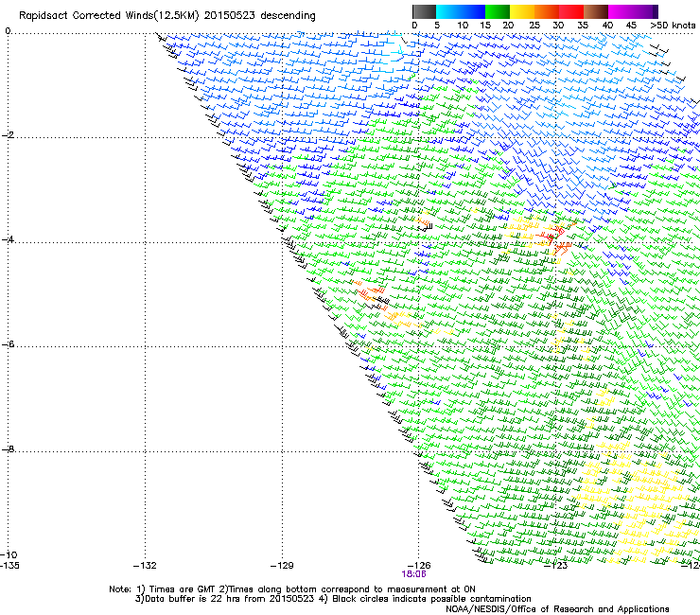Image resolution: width=700 pixels, height=615 pixels.
Task: Click the '15' label under the color scale
Action: 485,26
